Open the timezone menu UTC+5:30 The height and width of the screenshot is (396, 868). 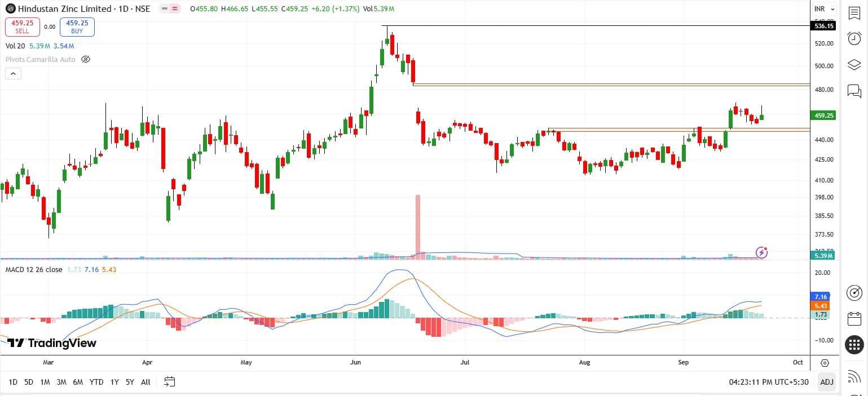(769, 382)
